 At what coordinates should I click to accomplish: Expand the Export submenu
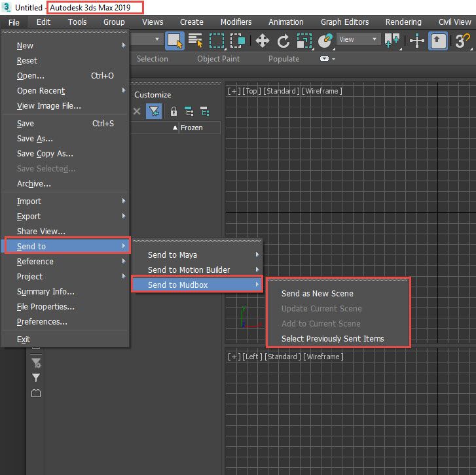pos(65,217)
